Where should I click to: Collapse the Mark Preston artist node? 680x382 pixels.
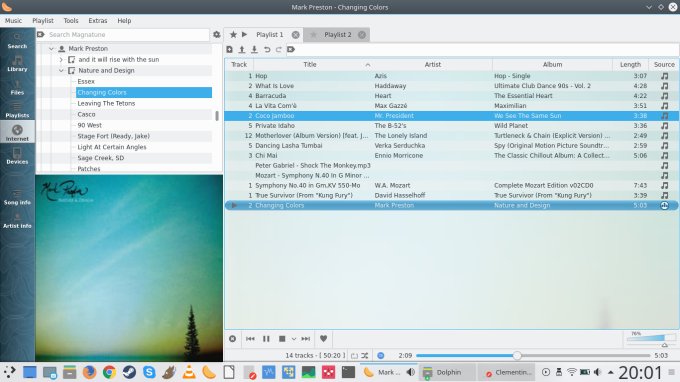[x=51, y=49]
